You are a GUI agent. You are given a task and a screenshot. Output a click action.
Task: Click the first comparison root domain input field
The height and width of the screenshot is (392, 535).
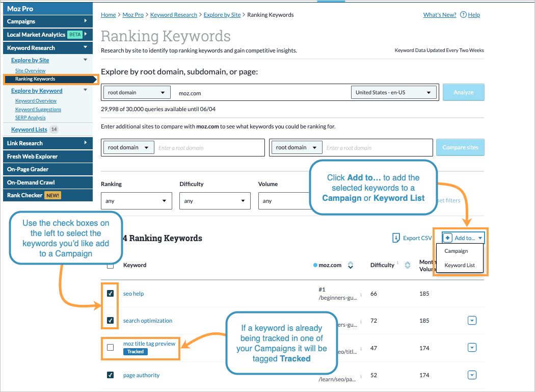(209, 148)
